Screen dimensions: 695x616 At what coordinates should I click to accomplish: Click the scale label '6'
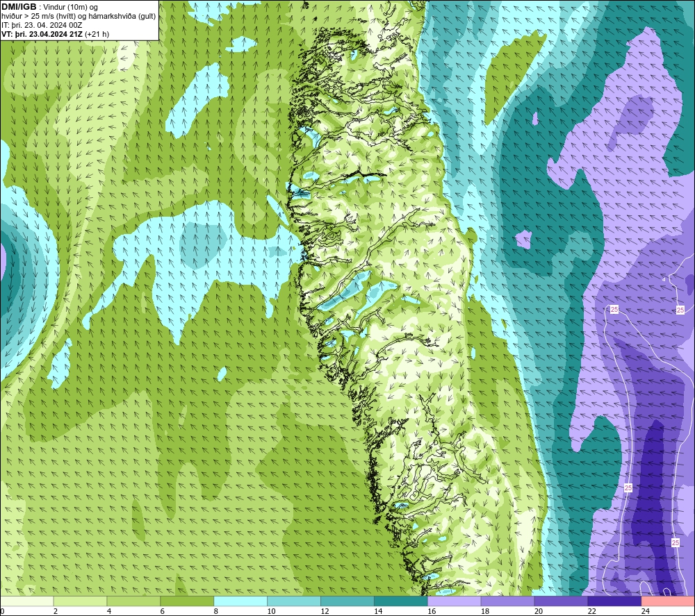point(162,611)
